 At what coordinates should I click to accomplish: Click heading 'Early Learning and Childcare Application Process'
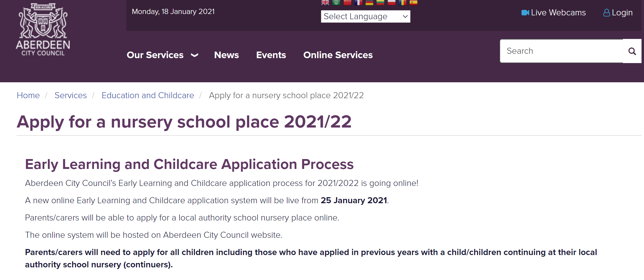[x=189, y=164]
